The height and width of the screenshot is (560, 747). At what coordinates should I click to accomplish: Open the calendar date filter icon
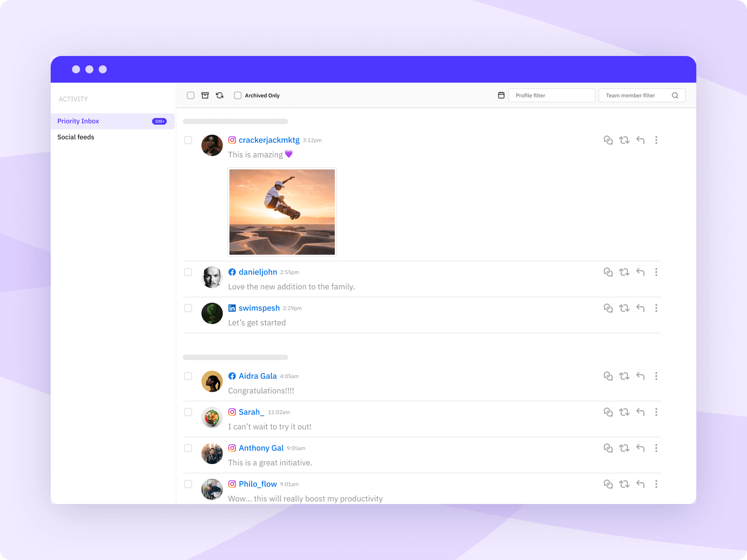501,95
